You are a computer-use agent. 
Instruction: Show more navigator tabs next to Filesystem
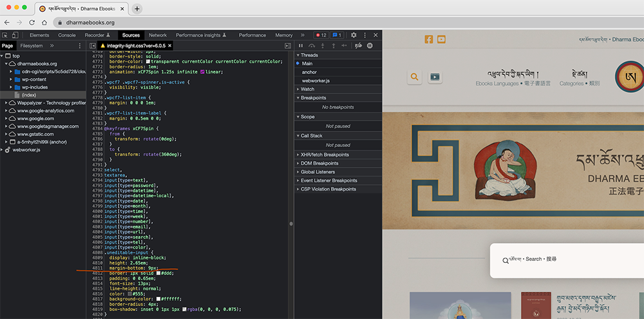[x=52, y=46]
